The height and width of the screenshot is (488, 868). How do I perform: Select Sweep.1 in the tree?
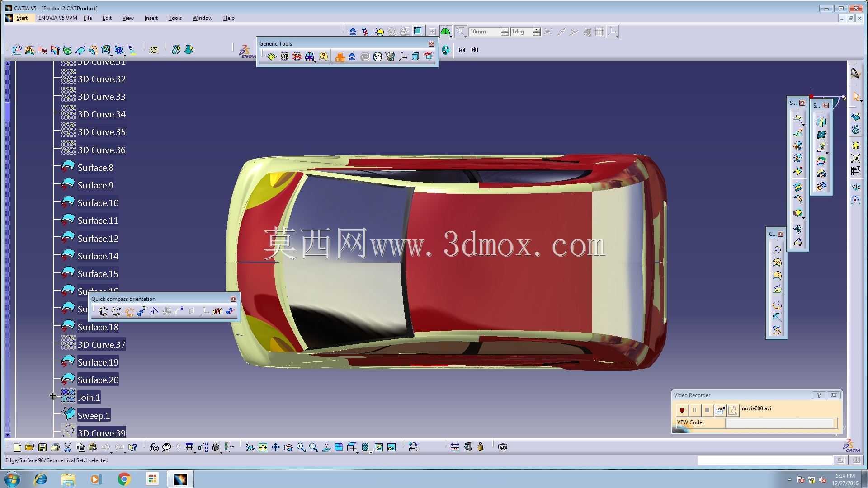pyautogui.click(x=94, y=416)
